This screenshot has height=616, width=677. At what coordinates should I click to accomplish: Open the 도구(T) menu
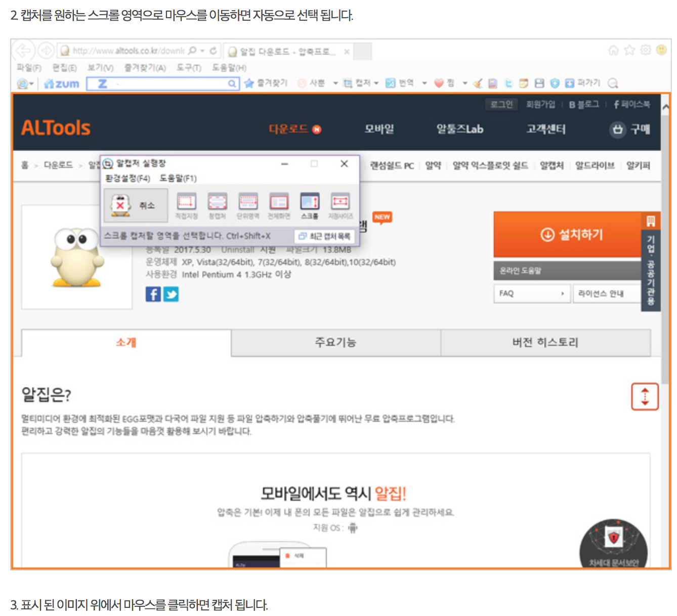point(189,68)
